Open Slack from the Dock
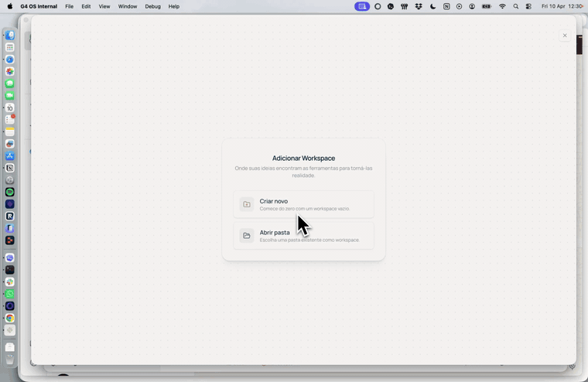588x382 pixels. (x=10, y=281)
